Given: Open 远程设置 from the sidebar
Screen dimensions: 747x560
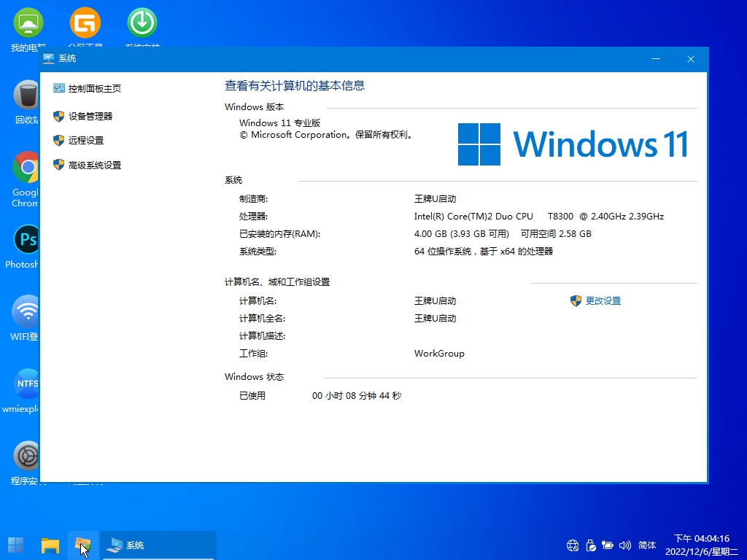Looking at the screenshot, I should pyautogui.click(x=86, y=141).
